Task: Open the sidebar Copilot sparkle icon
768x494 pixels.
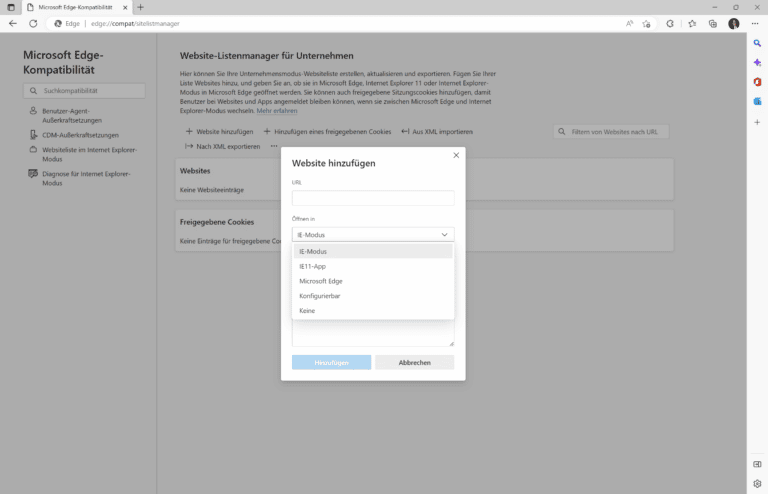Action: coord(757,63)
